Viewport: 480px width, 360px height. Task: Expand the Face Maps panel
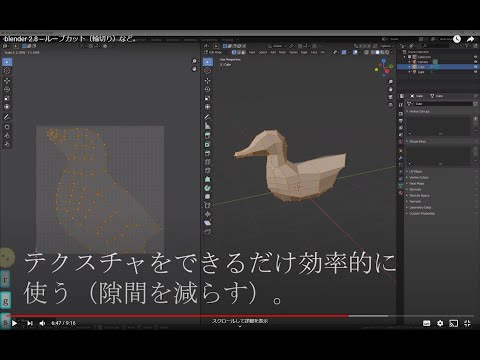pyautogui.click(x=417, y=183)
